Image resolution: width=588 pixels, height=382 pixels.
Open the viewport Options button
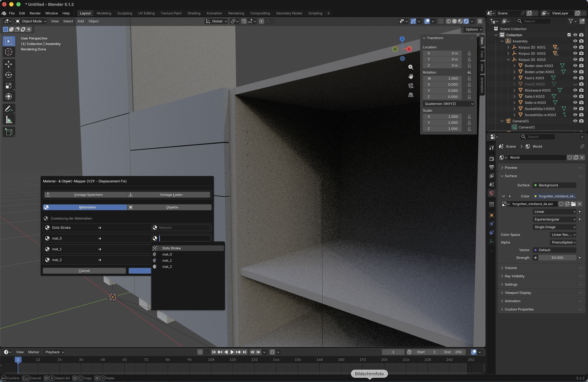pyautogui.click(x=473, y=29)
